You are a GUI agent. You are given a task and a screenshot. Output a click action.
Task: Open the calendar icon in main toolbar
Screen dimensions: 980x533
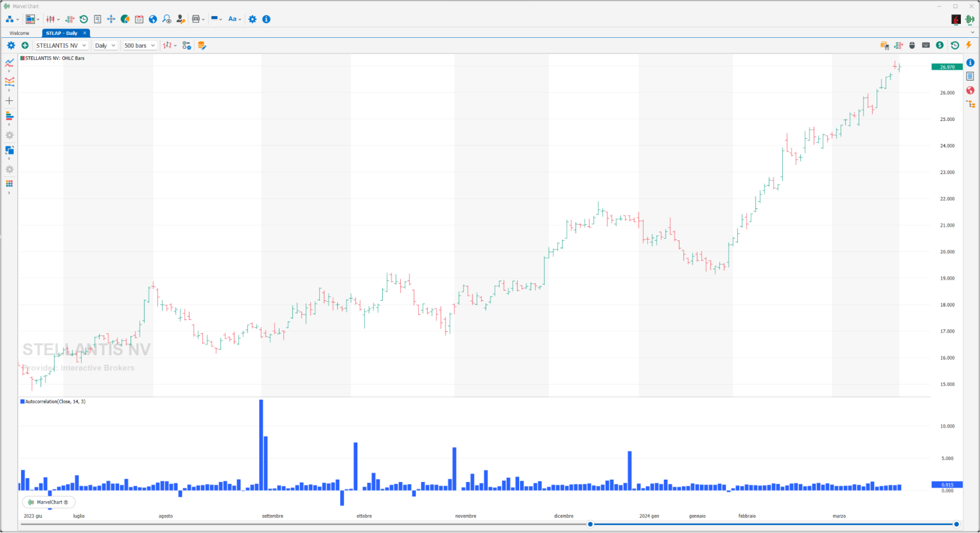pos(139,19)
